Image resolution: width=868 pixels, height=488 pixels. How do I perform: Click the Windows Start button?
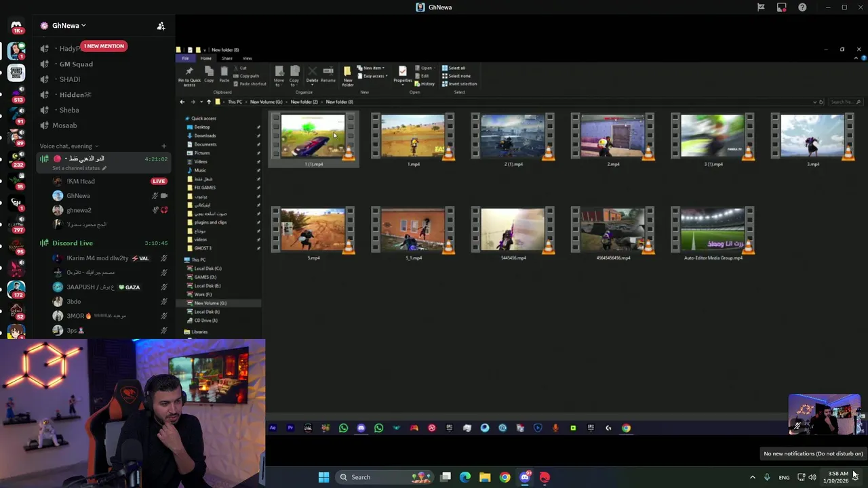tap(323, 477)
